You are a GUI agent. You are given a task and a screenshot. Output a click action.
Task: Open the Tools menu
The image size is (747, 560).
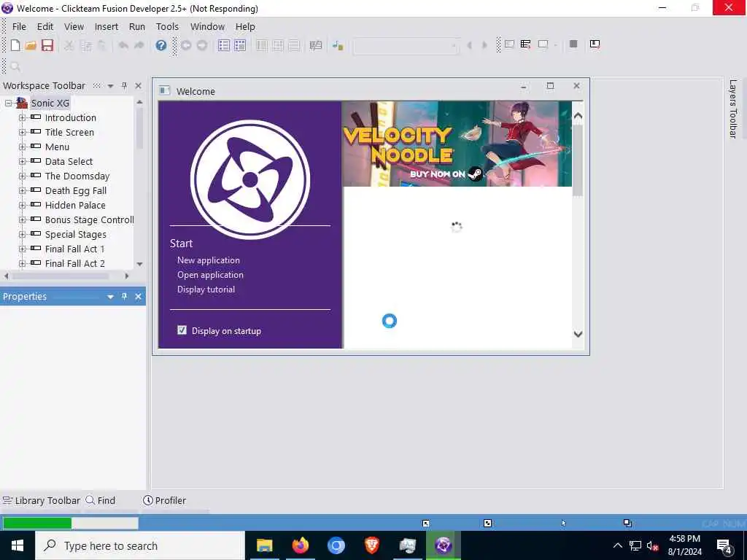[167, 27]
